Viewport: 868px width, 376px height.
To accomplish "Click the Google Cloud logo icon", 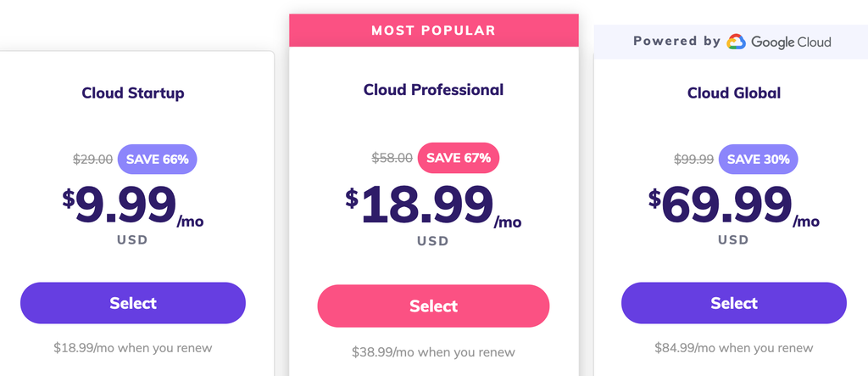I will [x=735, y=42].
